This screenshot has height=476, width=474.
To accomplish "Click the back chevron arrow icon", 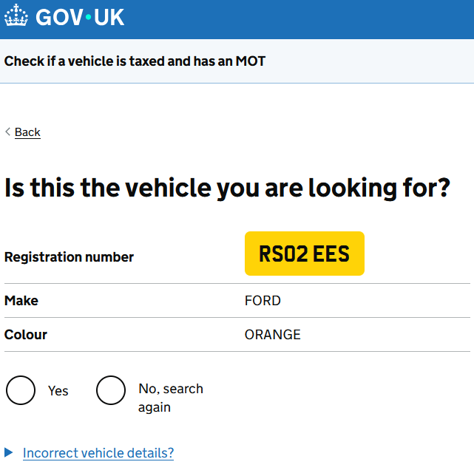I will point(8,132).
